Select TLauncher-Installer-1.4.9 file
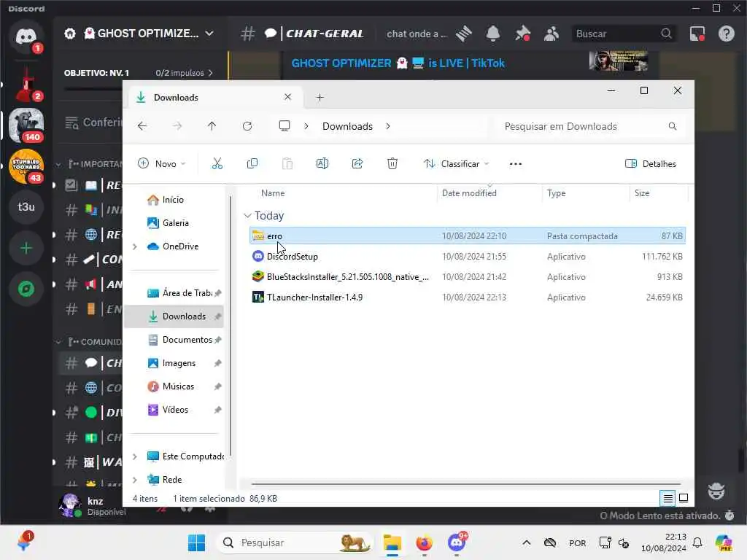Image resolution: width=747 pixels, height=560 pixels. pyautogui.click(x=468, y=297)
